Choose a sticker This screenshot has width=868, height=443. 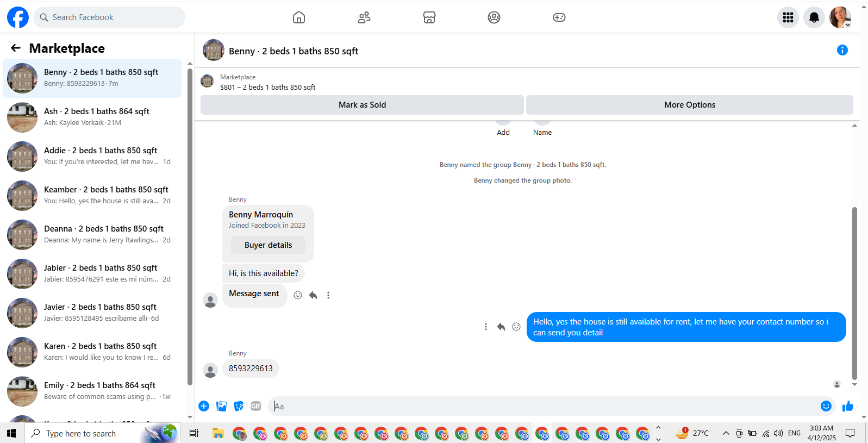239,406
